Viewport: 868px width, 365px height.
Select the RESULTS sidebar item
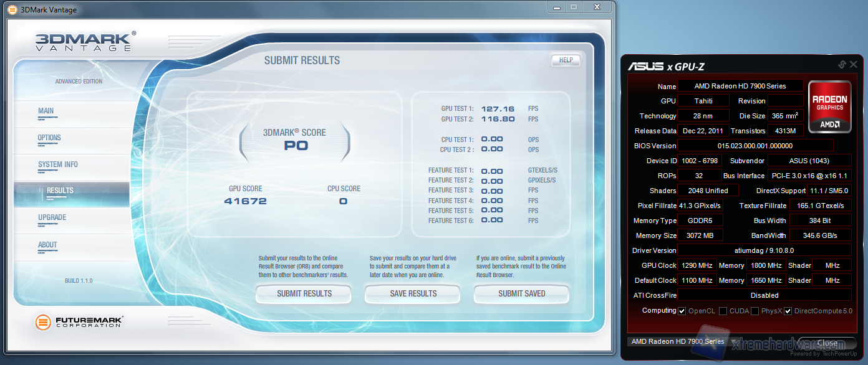72,194
